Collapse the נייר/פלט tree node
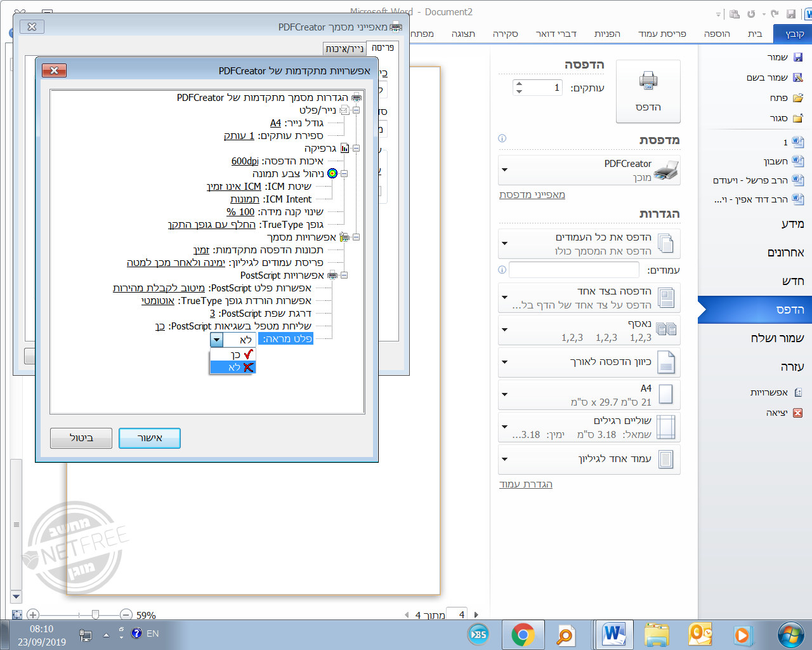 point(357,110)
